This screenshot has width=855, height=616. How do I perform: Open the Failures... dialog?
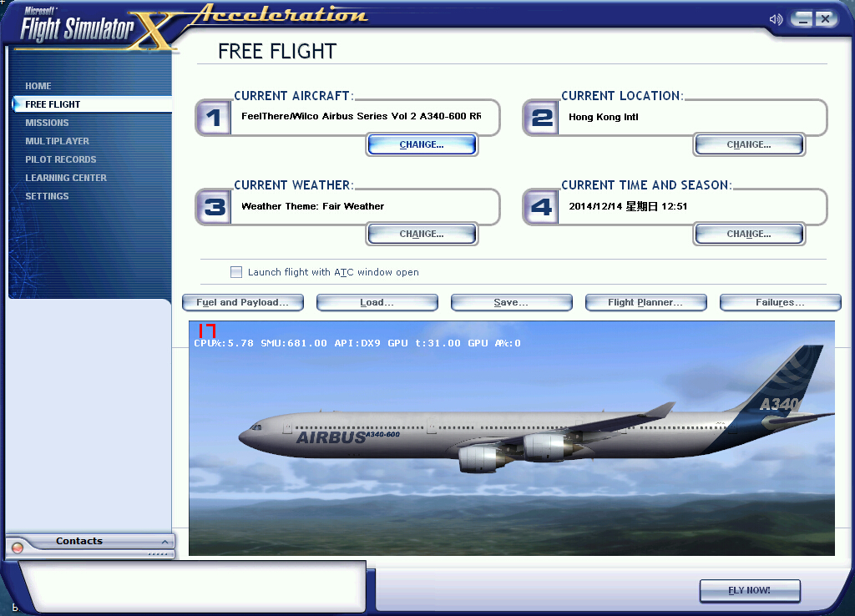(x=781, y=302)
